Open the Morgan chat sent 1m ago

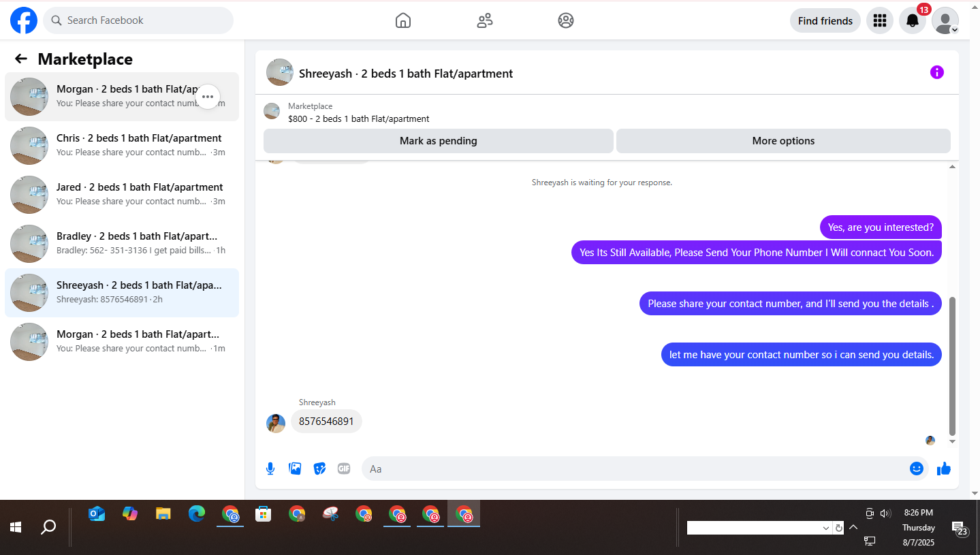(122, 342)
